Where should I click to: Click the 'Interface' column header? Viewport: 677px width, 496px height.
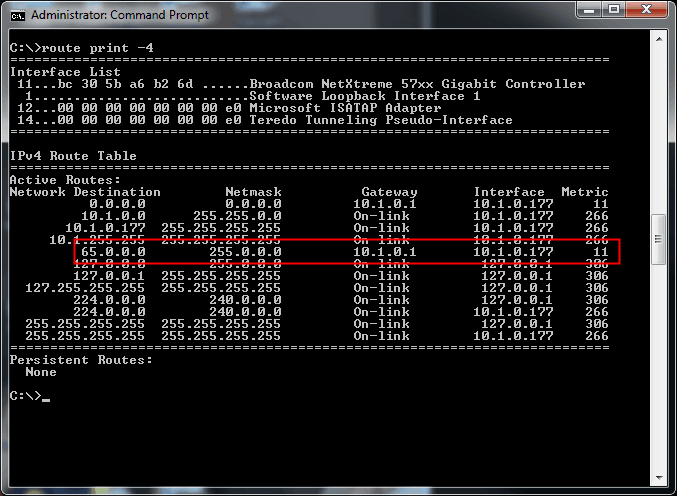509,192
